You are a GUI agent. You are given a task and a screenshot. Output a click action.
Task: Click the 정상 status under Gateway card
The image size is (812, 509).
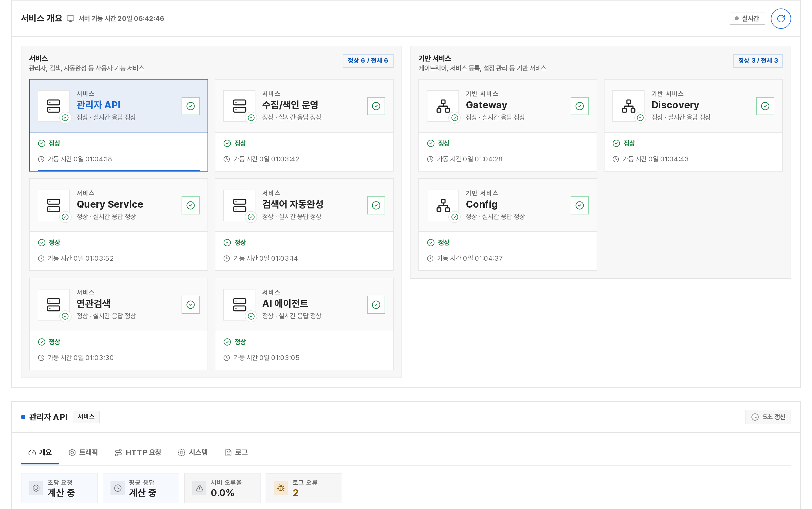[443, 143]
